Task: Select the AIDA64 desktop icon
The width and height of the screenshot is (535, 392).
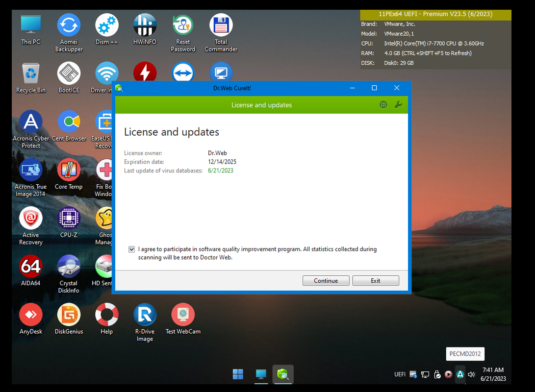Action: coord(31,271)
